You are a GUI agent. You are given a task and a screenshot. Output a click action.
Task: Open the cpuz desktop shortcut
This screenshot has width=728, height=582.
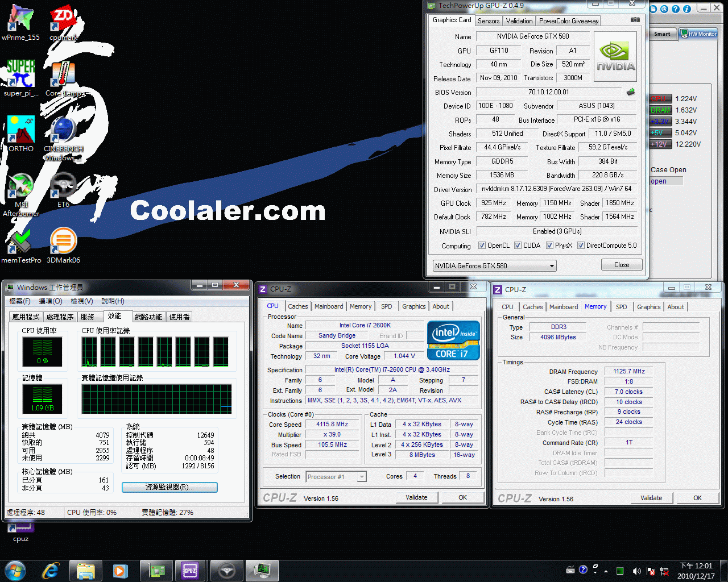pyautogui.click(x=21, y=533)
